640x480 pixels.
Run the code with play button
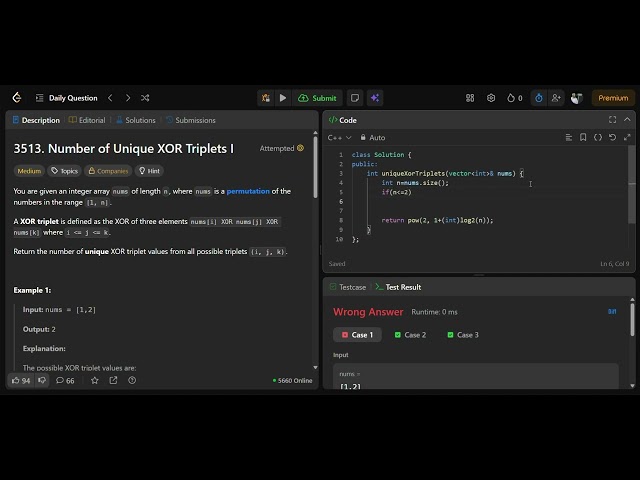[x=283, y=98]
